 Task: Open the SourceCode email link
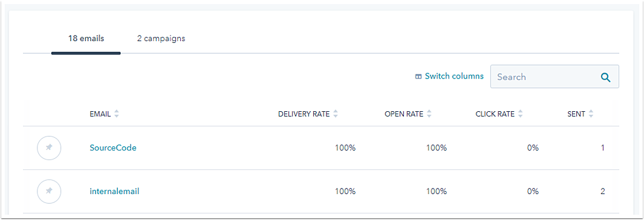113,147
